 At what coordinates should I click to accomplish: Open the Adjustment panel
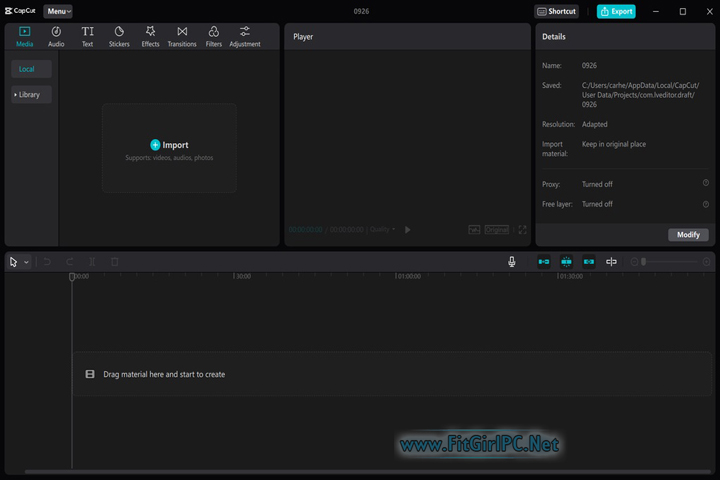244,37
